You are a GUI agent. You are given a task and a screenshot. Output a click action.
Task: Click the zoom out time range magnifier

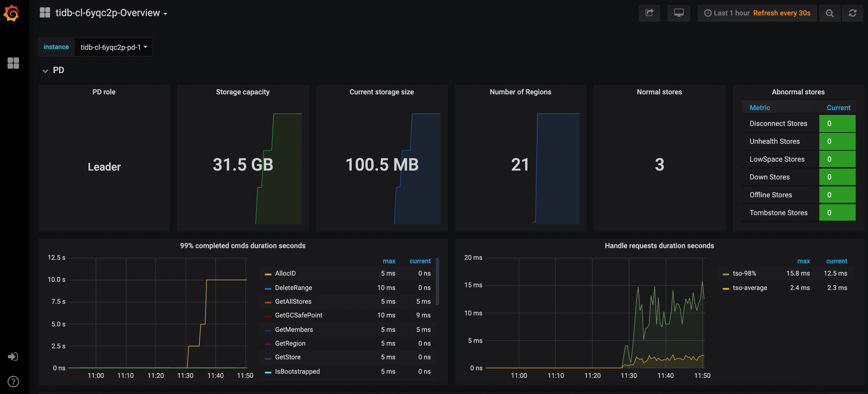click(830, 13)
